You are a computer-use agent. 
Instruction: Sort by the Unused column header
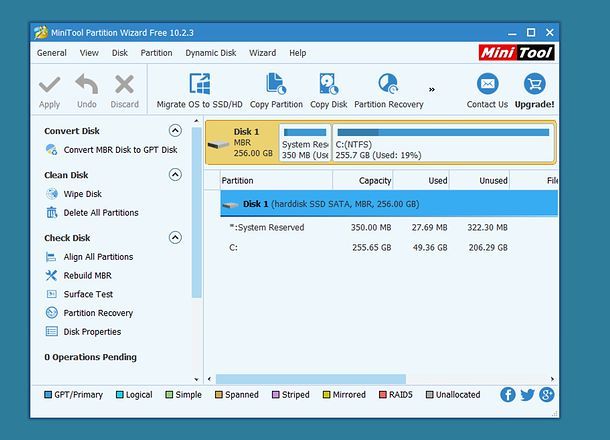tap(479, 181)
